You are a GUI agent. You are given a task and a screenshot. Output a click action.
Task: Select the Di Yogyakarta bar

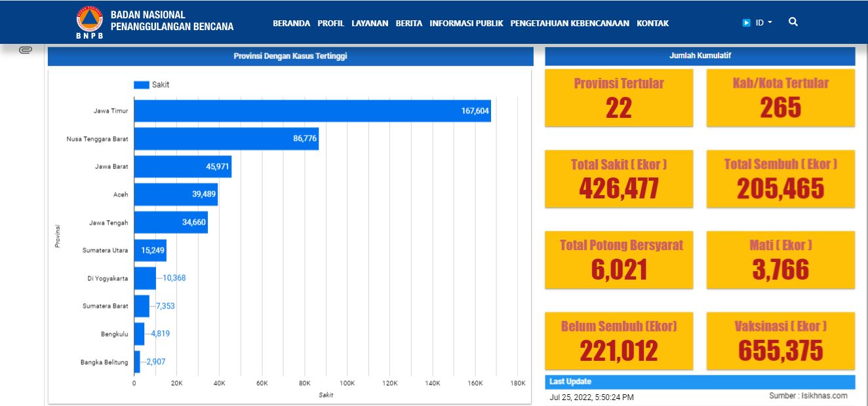(145, 278)
